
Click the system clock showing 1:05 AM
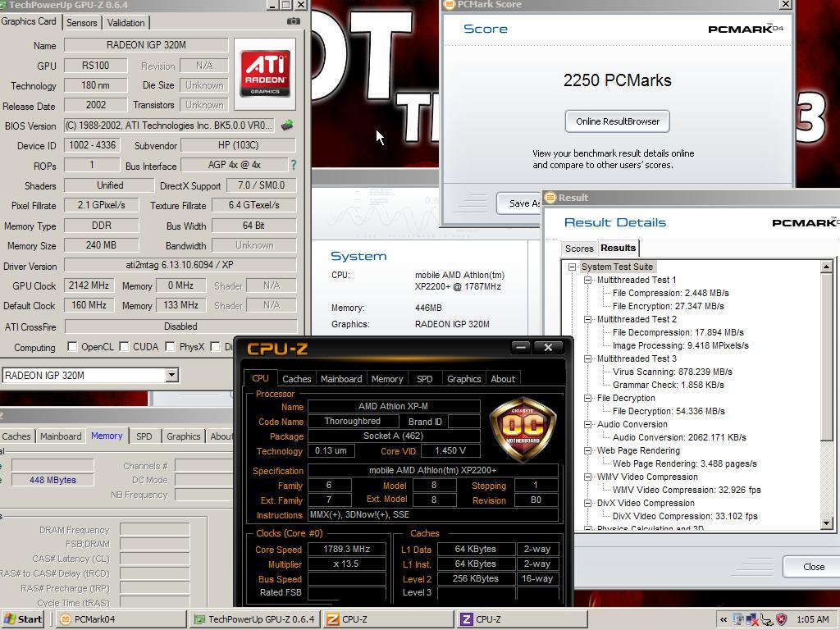tap(812, 620)
